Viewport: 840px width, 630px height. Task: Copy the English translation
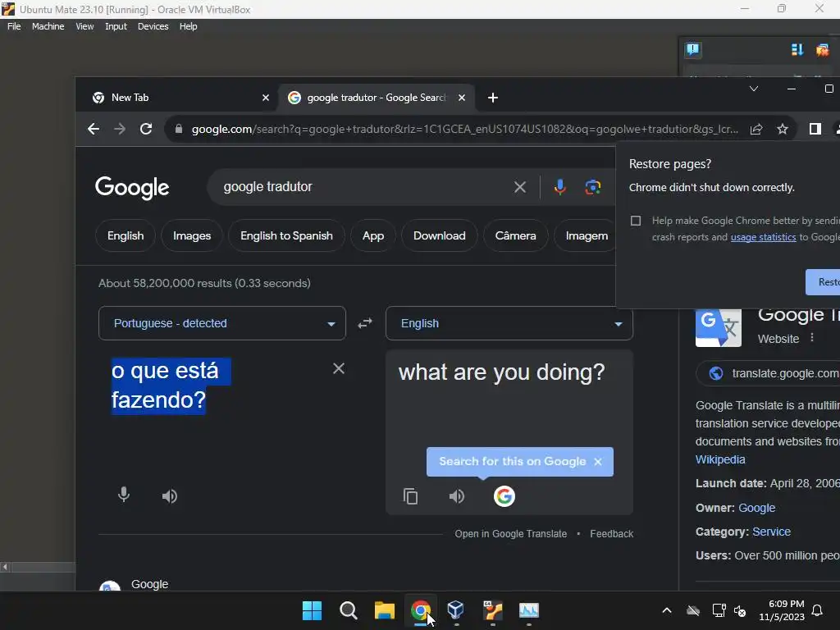410,496
